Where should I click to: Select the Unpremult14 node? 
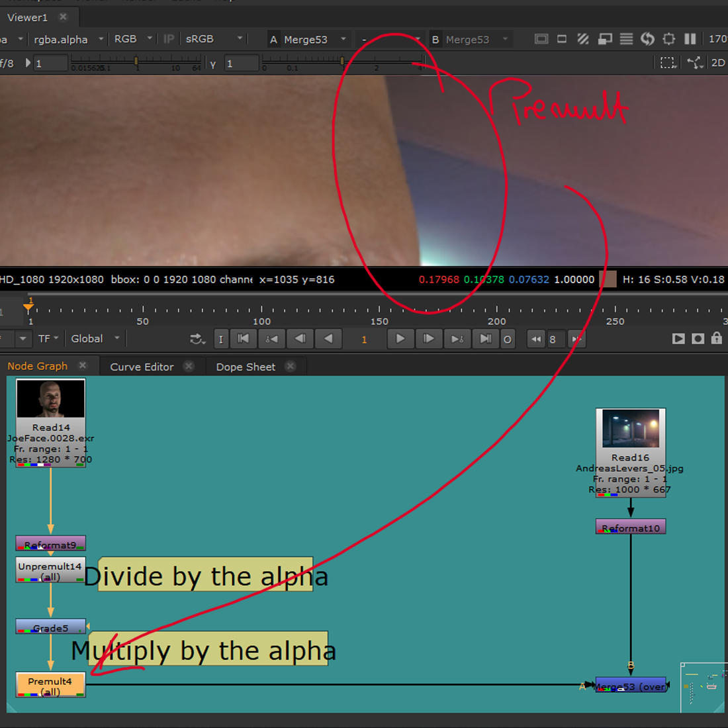click(50, 570)
